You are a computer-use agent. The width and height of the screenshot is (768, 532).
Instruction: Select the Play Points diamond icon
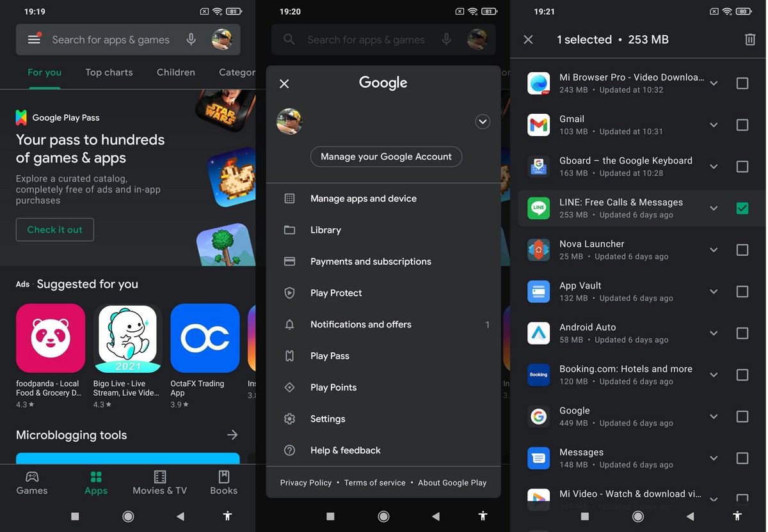point(289,387)
